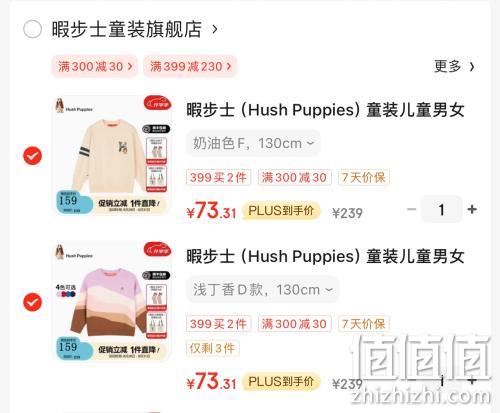
Task: Edit the quantity field showing 1
Action: point(442,209)
